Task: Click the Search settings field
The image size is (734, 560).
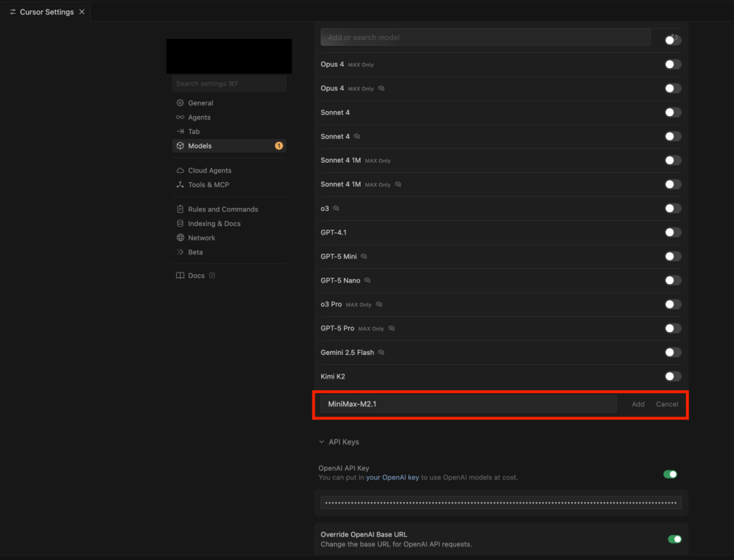Action: click(x=229, y=84)
